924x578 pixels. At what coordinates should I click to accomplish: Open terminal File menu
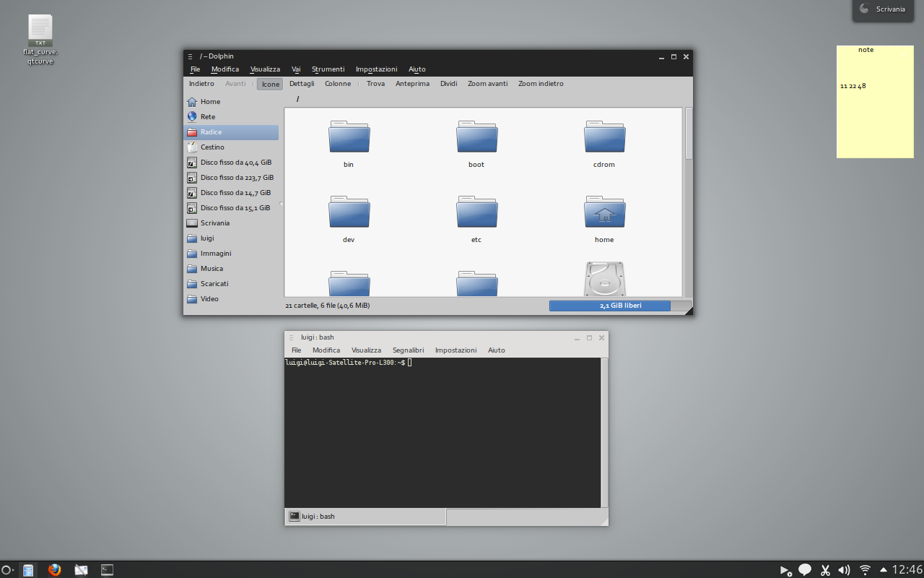[x=296, y=350]
